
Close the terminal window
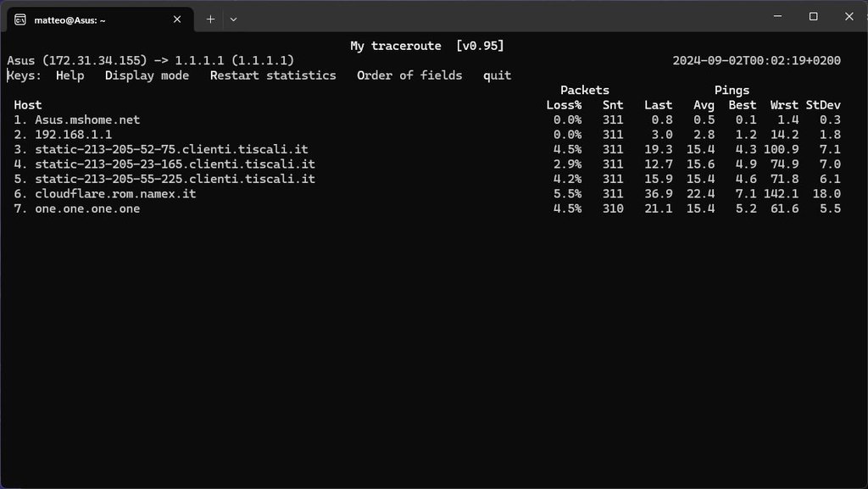849,17
